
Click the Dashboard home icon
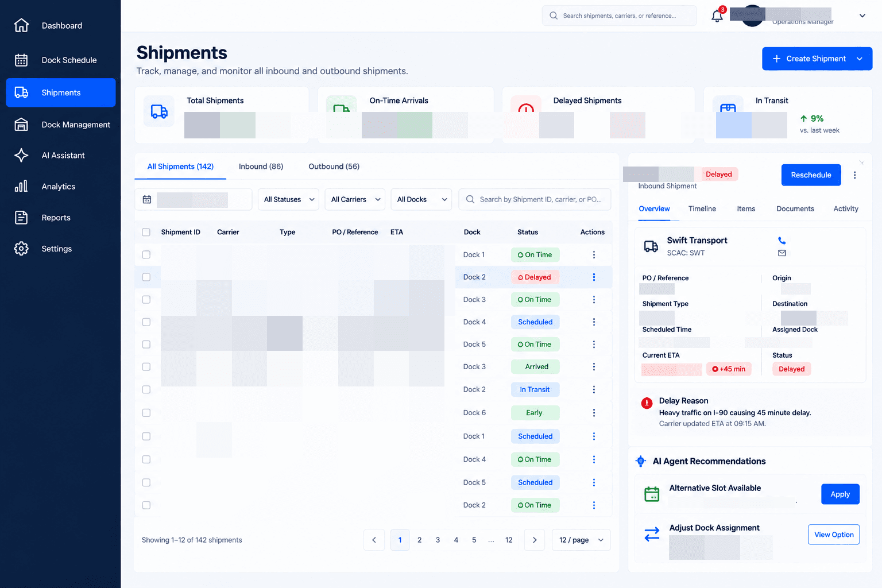tap(21, 25)
